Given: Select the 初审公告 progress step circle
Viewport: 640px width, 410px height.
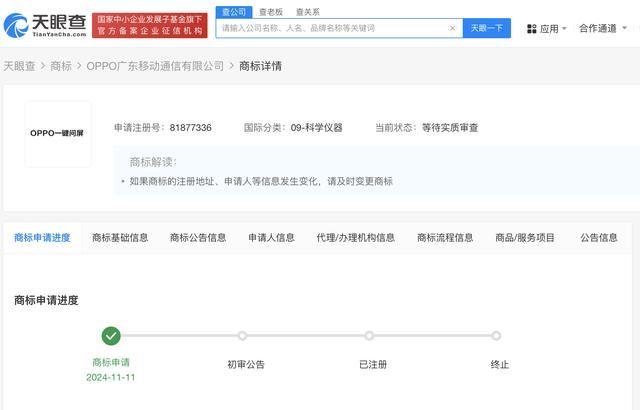Looking at the screenshot, I should click(242, 336).
